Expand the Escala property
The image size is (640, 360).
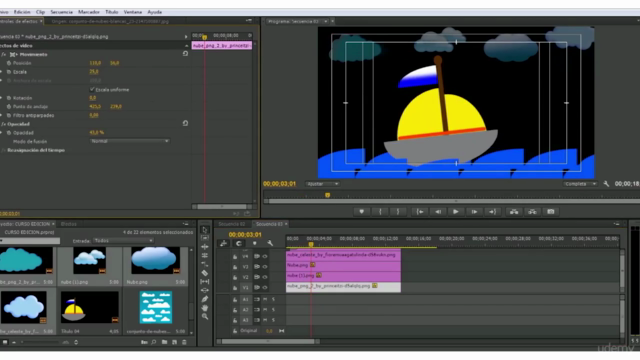click(x=1, y=72)
